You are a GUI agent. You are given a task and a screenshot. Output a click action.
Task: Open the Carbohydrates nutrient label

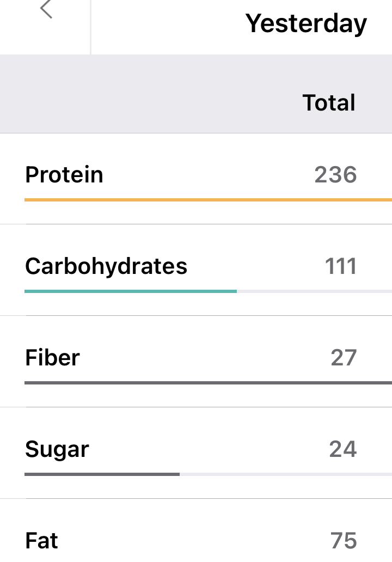tap(106, 266)
